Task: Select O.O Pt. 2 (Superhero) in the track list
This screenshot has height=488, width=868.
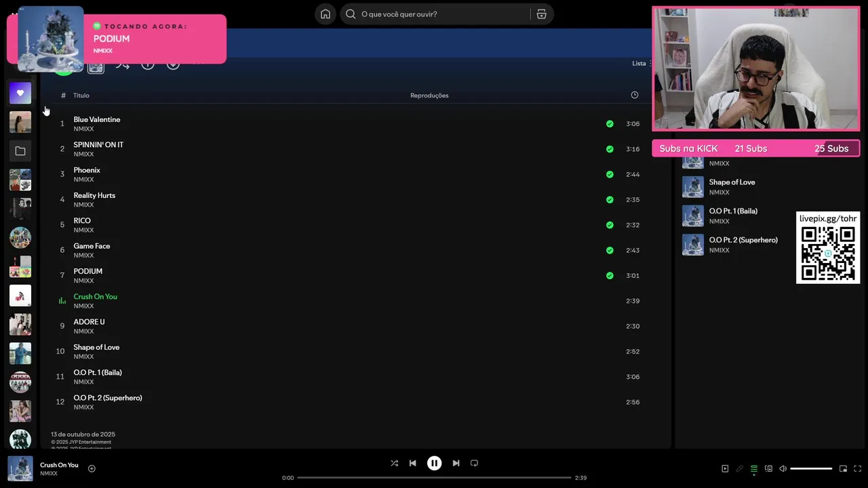Action: [x=108, y=398]
